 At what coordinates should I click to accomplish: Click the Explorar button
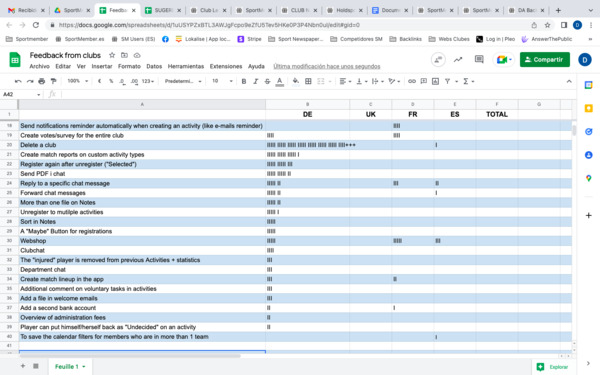(553, 367)
